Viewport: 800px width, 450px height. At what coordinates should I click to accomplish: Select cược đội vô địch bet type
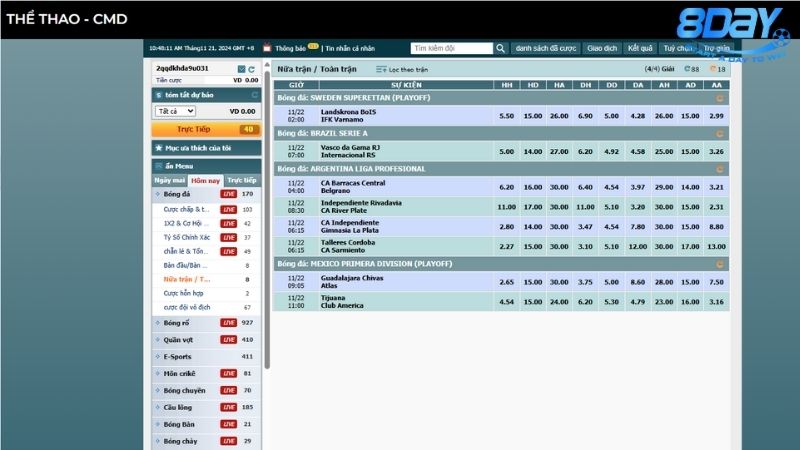(x=187, y=307)
